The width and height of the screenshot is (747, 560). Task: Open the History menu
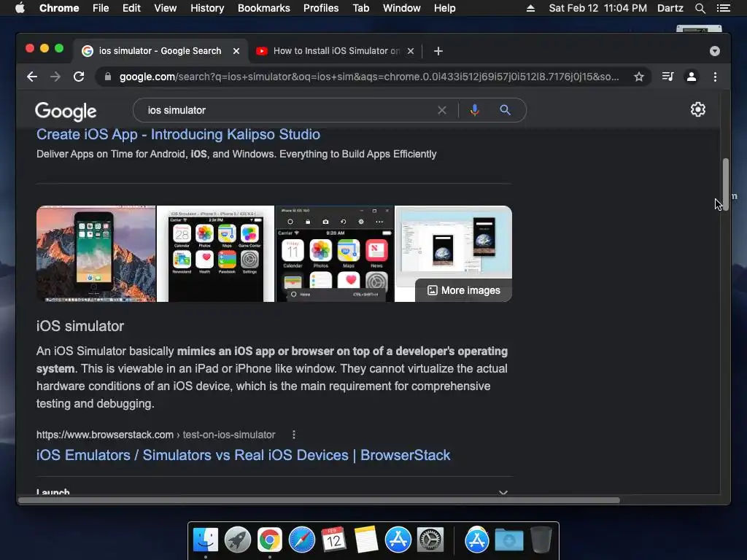[x=207, y=8]
